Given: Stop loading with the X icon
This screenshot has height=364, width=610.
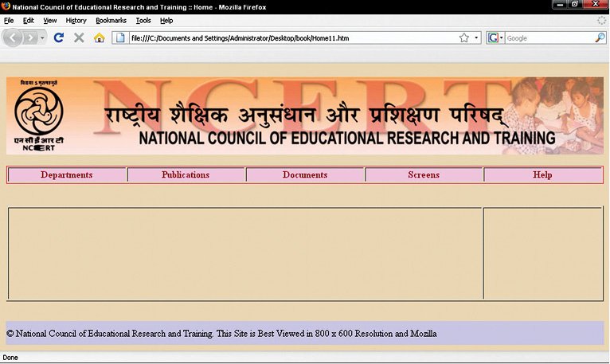Looking at the screenshot, I should point(79,37).
